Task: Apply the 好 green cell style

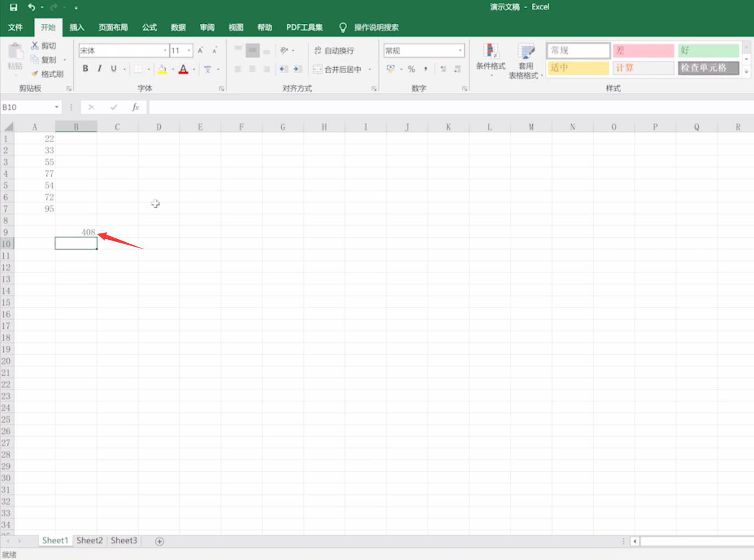Action: [x=708, y=50]
